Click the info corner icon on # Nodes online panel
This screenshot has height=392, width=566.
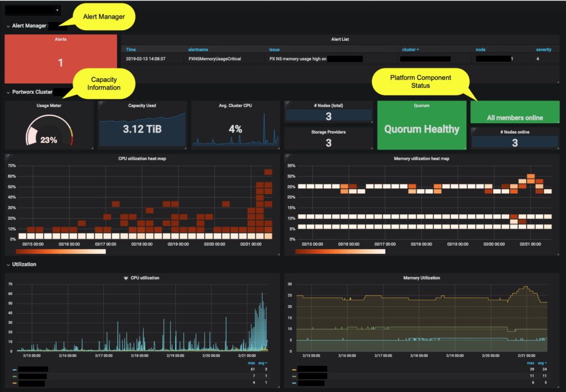coord(473,130)
